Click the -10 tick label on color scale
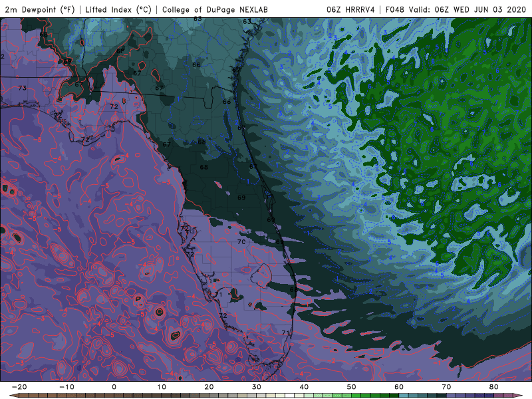This screenshot has height=399, width=532. pos(66,387)
